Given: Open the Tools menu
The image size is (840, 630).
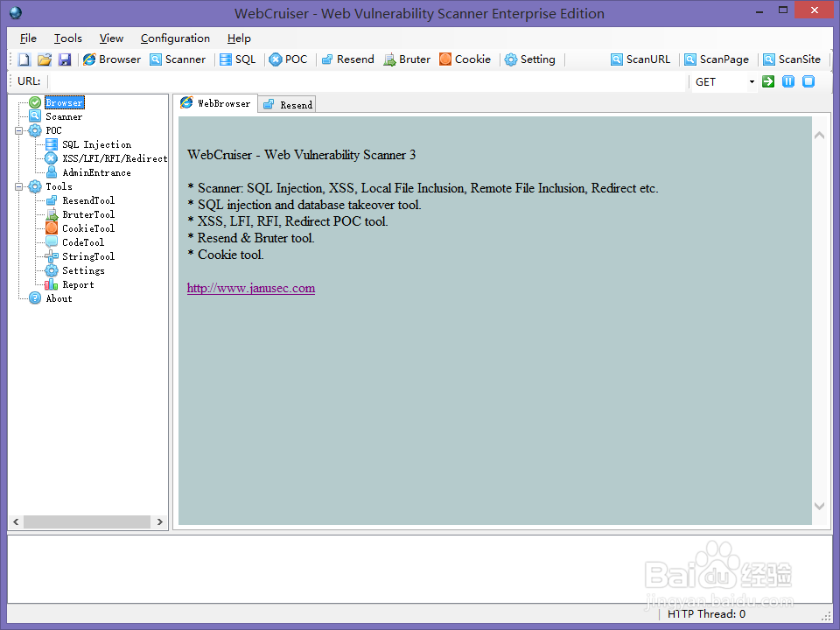Looking at the screenshot, I should click(x=68, y=38).
